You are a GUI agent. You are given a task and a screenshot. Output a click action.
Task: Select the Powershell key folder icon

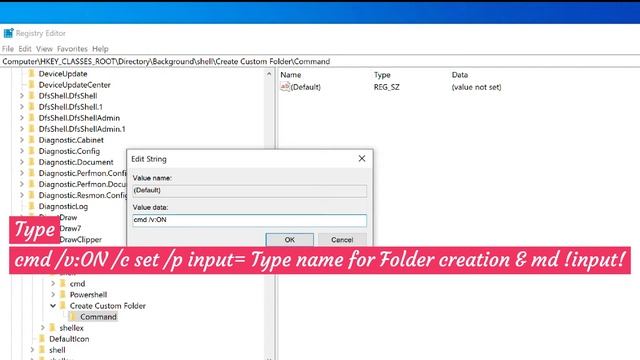[x=62, y=294]
